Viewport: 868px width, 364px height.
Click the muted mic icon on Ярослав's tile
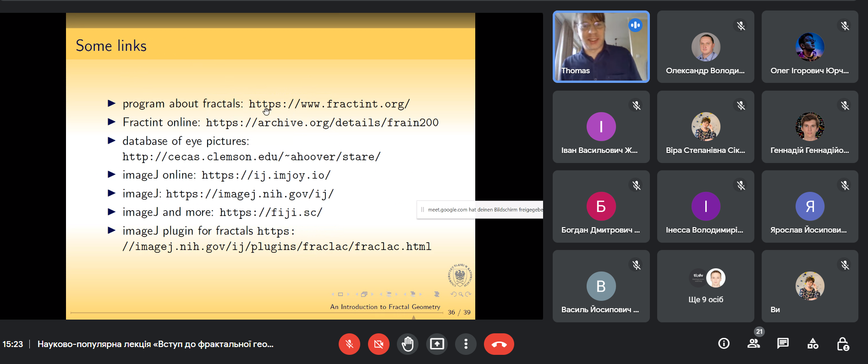tap(845, 185)
